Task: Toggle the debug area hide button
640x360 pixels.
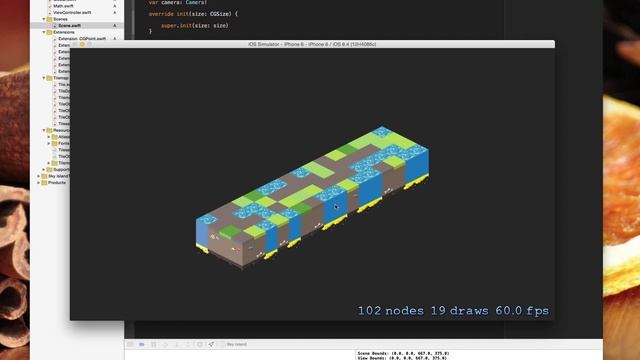Action: point(130,344)
